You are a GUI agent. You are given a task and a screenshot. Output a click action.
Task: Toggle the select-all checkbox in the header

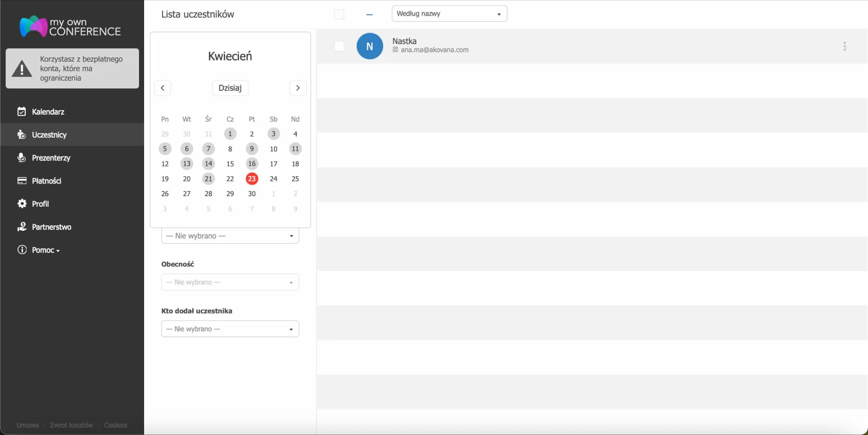click(x=339, y=14)
